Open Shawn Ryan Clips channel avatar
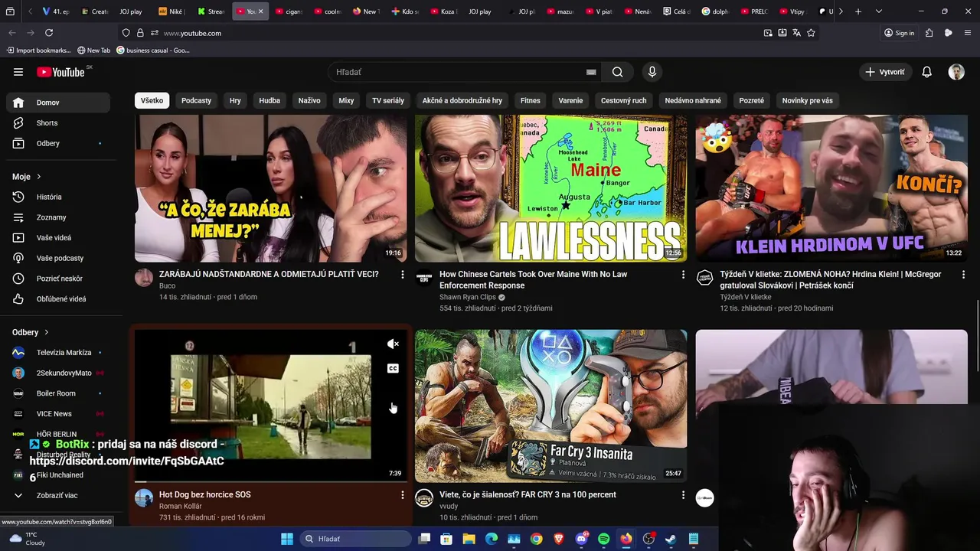Image resolution: width=980 pixels, height=551 pixels. [424, 278]
